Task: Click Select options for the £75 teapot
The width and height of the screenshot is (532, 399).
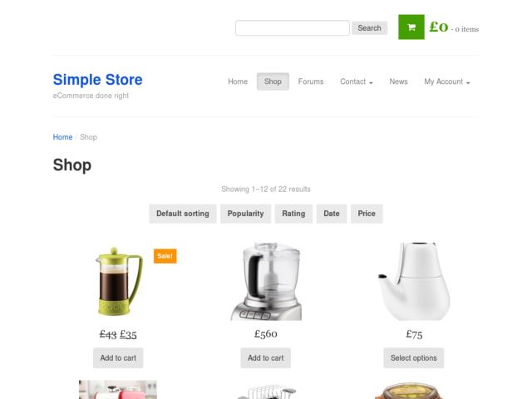Action: (x=414, y=358)
